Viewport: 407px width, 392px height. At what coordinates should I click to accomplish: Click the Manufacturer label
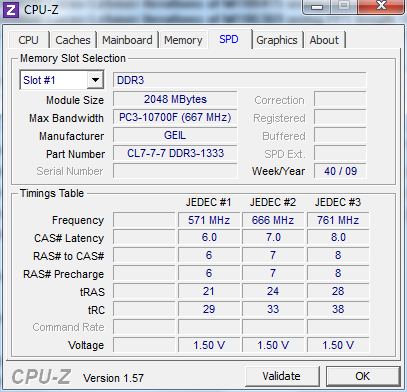coord(72,136)
